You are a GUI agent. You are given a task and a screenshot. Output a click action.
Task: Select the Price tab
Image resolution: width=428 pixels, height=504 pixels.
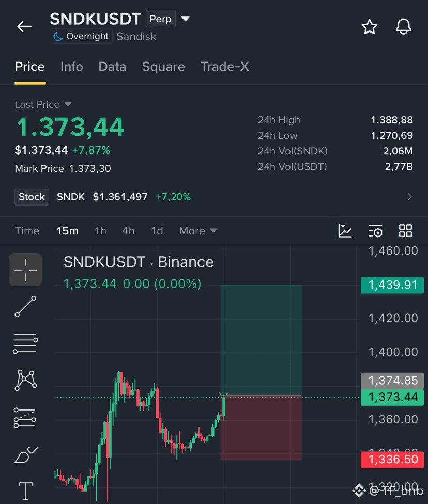29,67
